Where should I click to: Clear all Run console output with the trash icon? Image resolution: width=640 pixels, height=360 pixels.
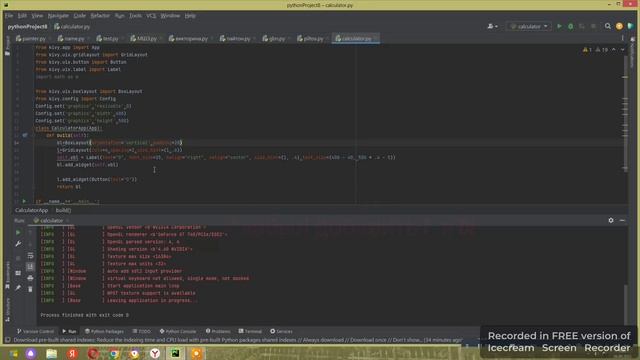[30, 289]
